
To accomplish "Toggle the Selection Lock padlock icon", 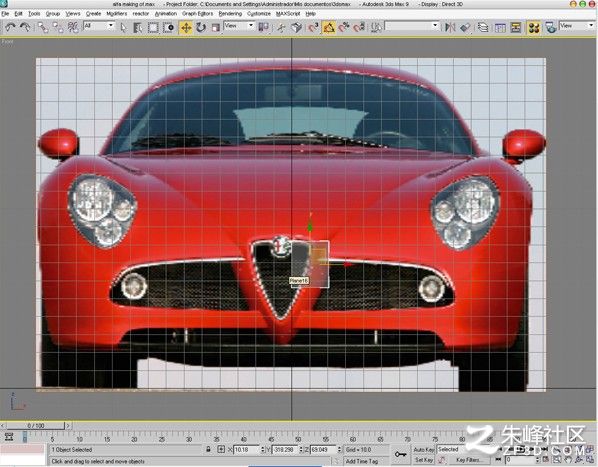I will coord(208,449).
